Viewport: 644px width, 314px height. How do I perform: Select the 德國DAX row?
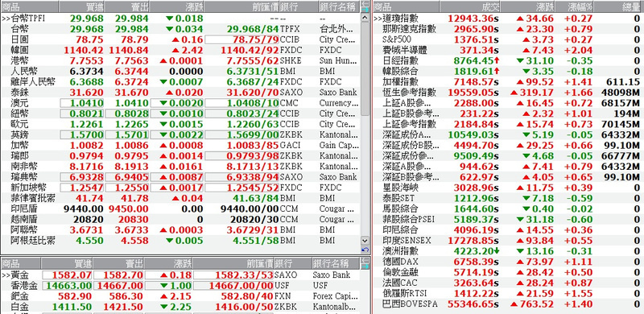click(x=508, y=262)
